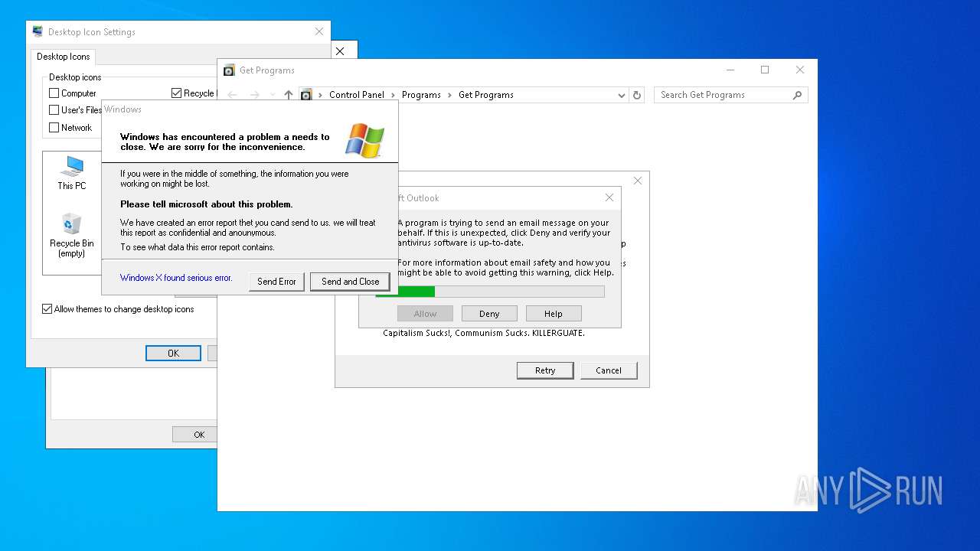This screenshot has height=551, width=980.
Task: Expand the chevron after Control Panel
Action: pos(394,95)
